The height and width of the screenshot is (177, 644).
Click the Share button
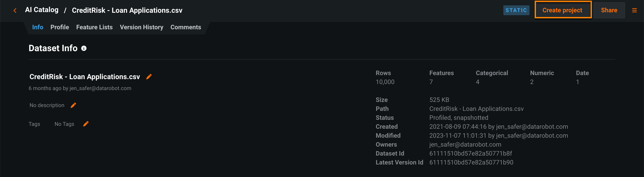(609, 10)
